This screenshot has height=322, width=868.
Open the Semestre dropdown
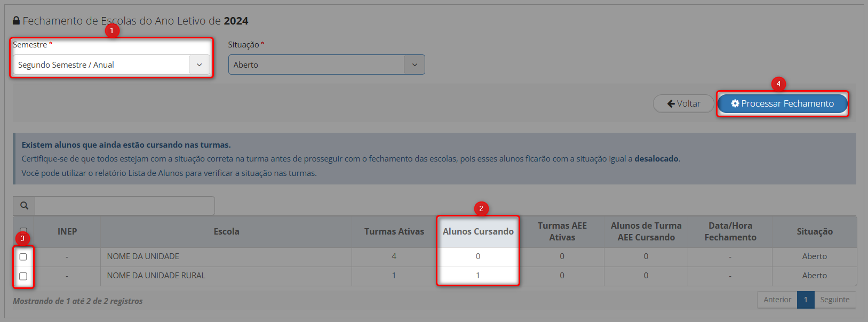coord(101,65)
